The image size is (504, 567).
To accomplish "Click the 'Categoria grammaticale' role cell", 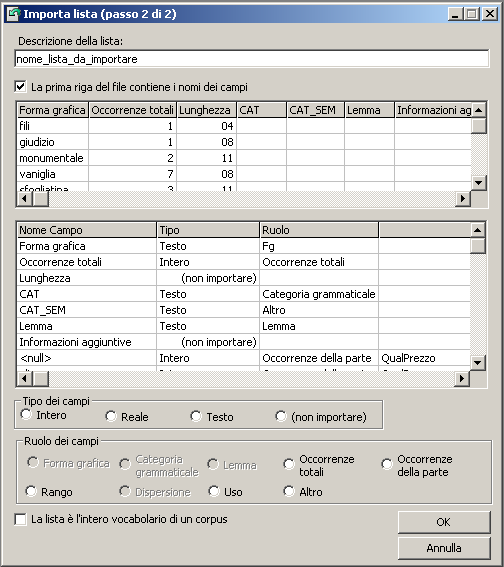I will tap(319, 294).
